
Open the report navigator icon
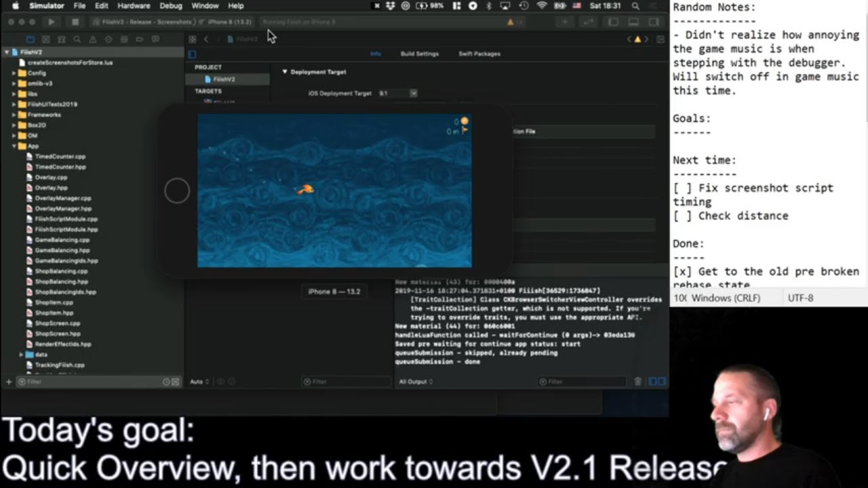coord(155,39)
